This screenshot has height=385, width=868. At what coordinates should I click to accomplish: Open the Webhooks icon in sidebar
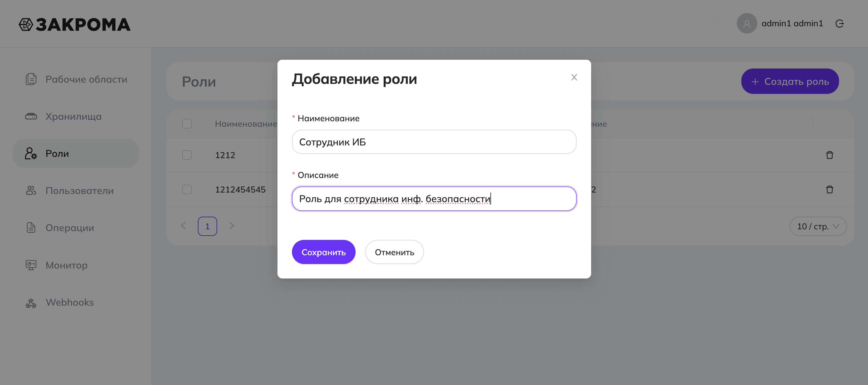point(31,302)
